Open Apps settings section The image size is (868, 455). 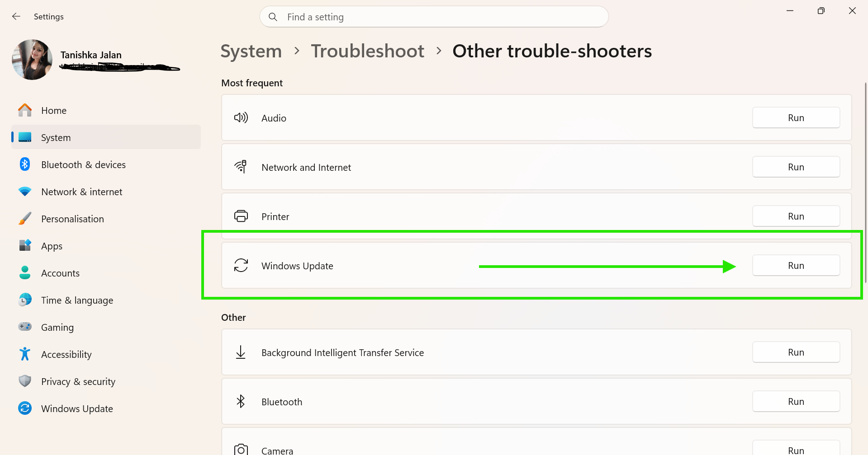point(106,246)
